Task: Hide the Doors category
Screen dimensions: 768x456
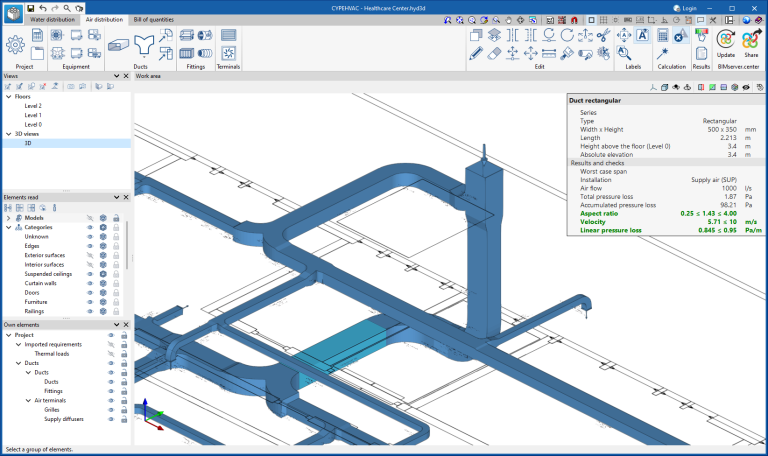Action: (90, 292)
